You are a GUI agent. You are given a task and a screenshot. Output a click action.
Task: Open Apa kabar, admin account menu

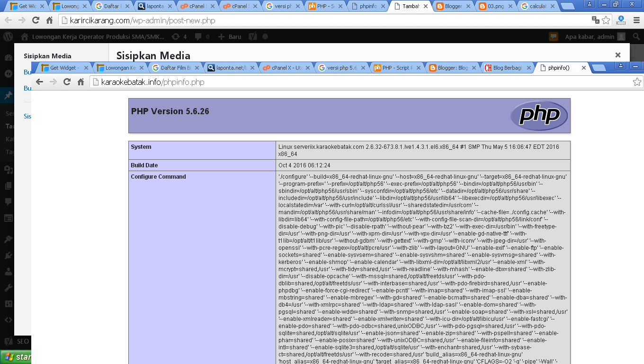click(595, 36)
